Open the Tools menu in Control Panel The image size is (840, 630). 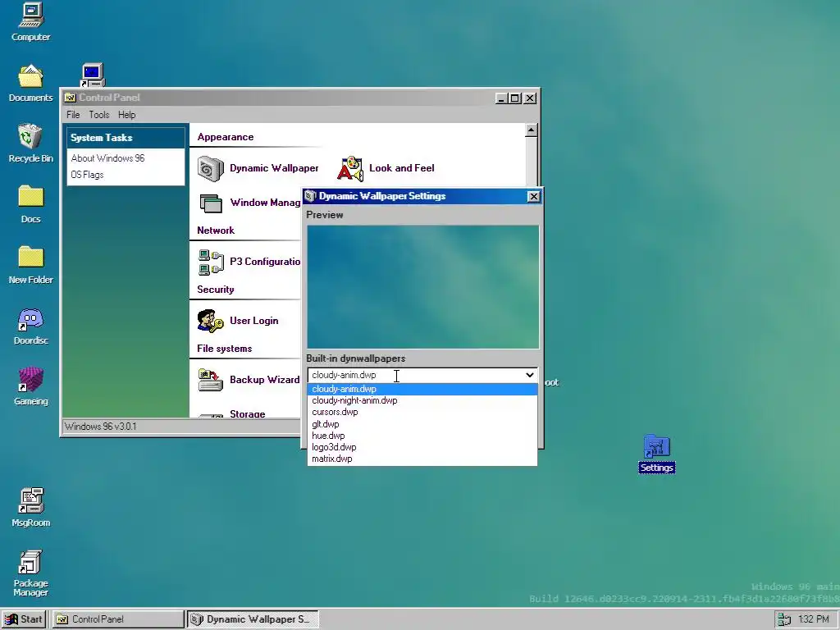coord(99,115)
